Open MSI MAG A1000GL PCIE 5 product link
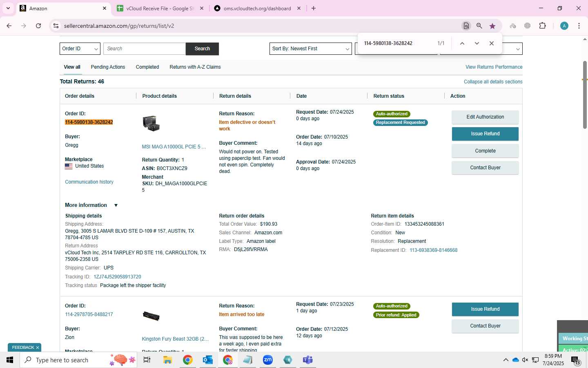 tap(174, 147)
